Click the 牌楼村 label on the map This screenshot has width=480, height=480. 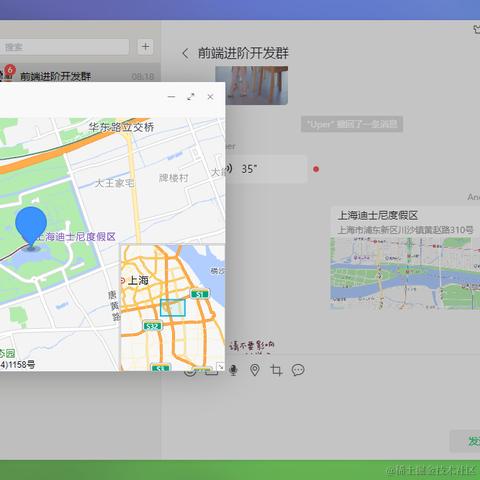(173, 178)
